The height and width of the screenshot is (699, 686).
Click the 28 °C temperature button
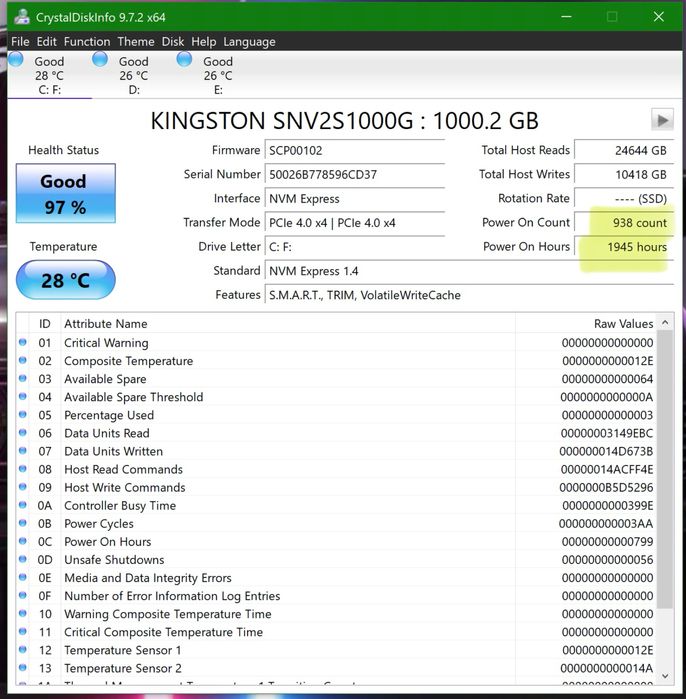click(x=66, y=280)
